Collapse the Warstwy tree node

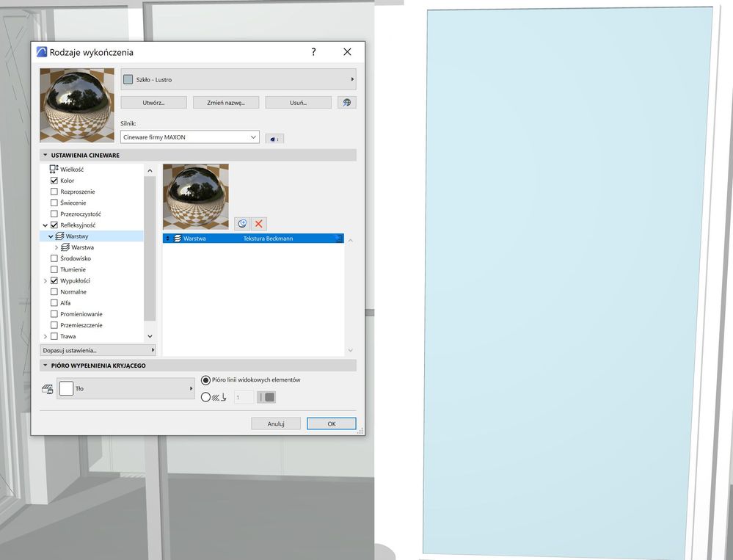(51, 236)
